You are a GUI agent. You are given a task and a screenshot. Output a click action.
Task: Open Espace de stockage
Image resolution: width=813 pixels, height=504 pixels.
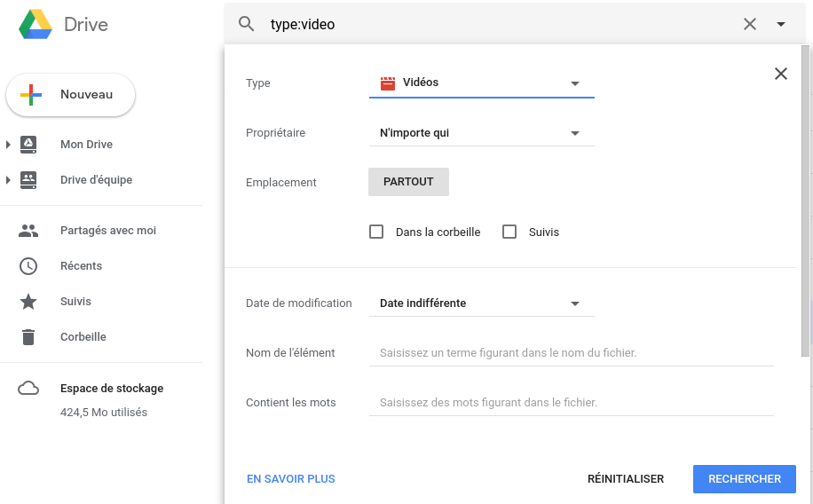pyautogui.click(x=112, y=389)
